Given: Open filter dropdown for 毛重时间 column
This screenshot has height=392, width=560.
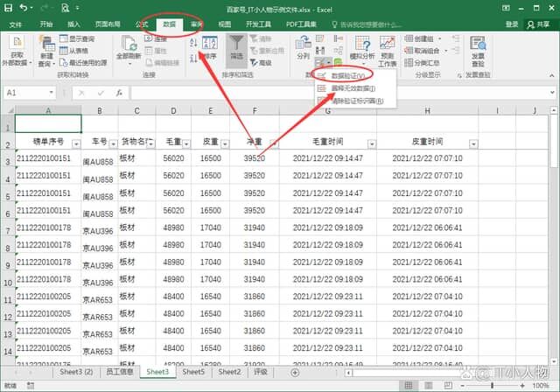Looking at the screenshot, I should 371,143.
